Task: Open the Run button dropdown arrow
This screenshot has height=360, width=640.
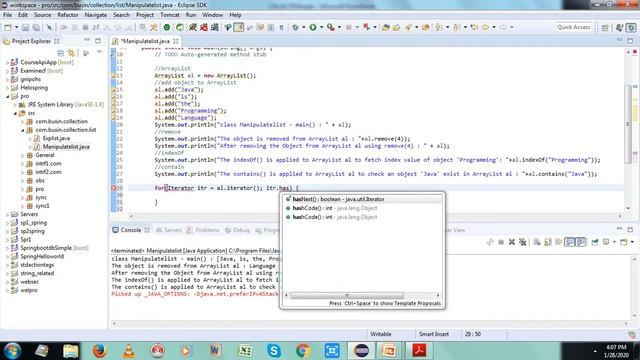Action: coord(321,27)
